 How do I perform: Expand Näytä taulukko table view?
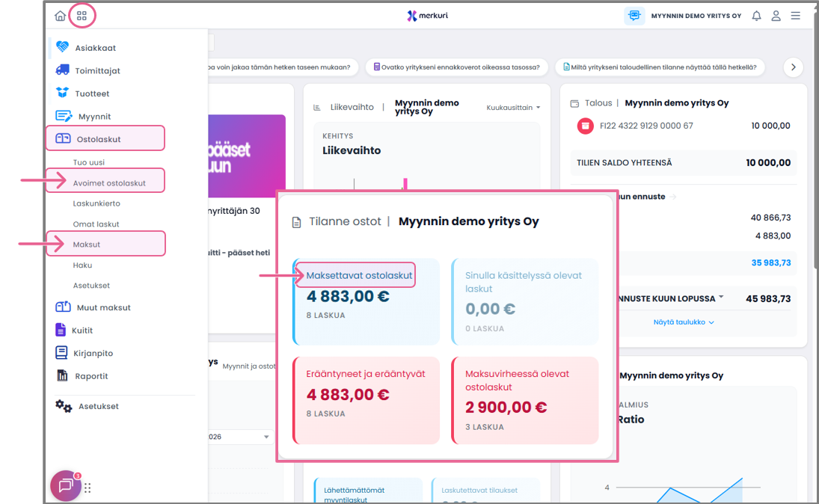pos(683,322)
